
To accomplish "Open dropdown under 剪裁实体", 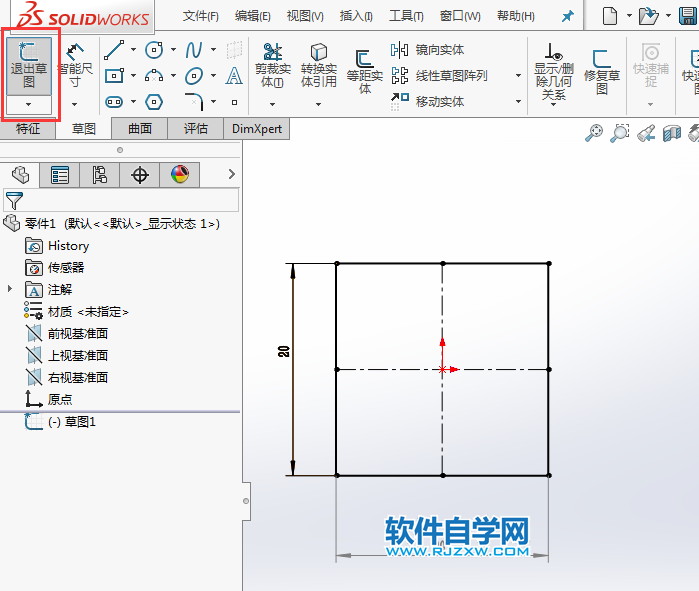I will [x=272, y=104].
